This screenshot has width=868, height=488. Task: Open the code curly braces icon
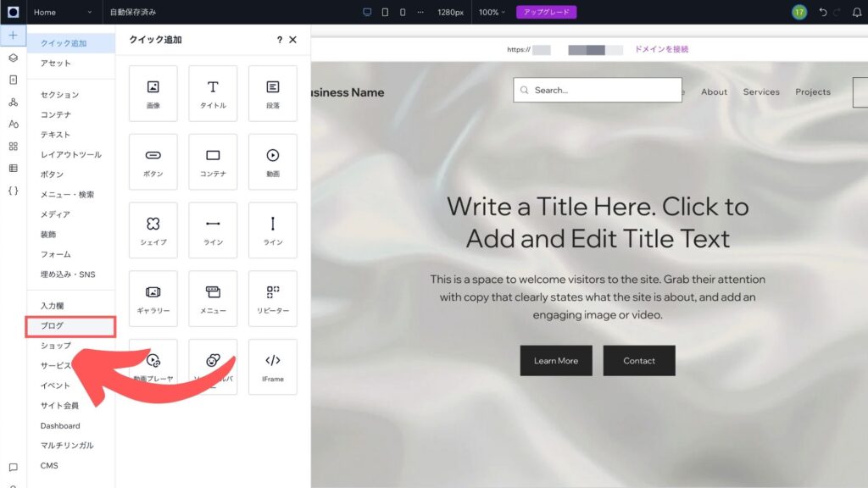14,191
